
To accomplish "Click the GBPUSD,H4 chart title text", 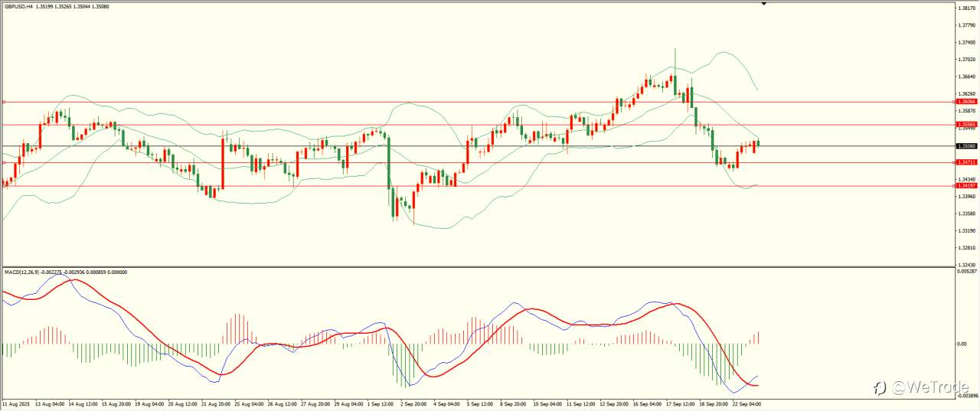I will [18, 7].
